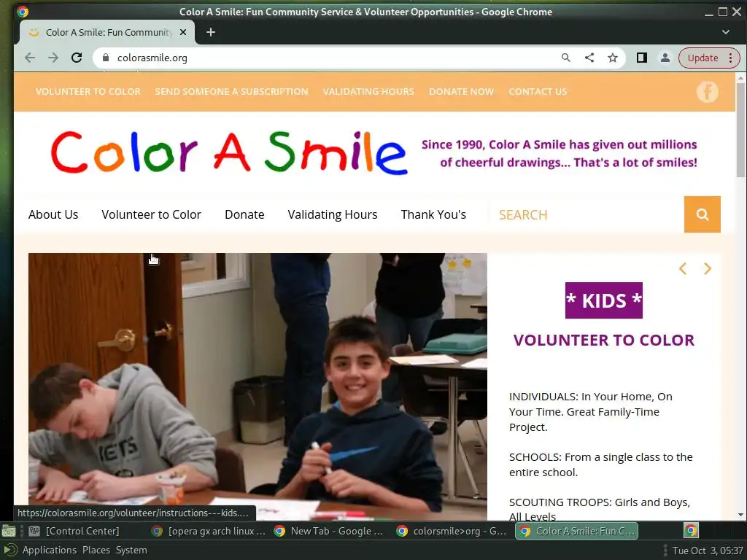Viewport: 747px width, 560px height.
Task: Open the CONTACT US link
Action: point(538,91)
